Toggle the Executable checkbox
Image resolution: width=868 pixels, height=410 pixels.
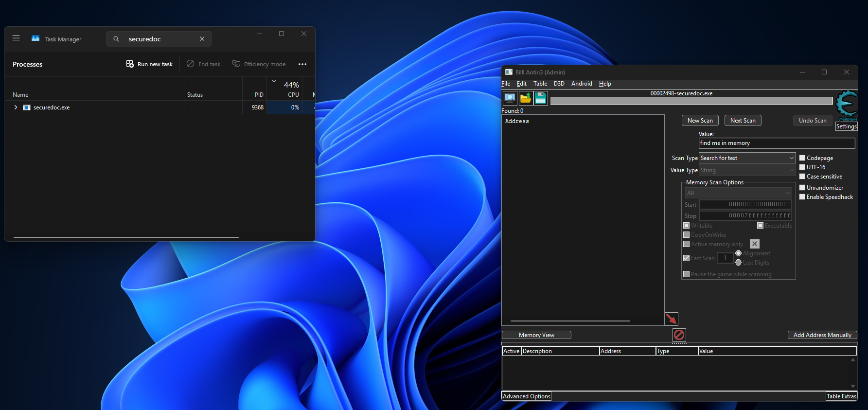pyautogui.click(x=760, y=226)
